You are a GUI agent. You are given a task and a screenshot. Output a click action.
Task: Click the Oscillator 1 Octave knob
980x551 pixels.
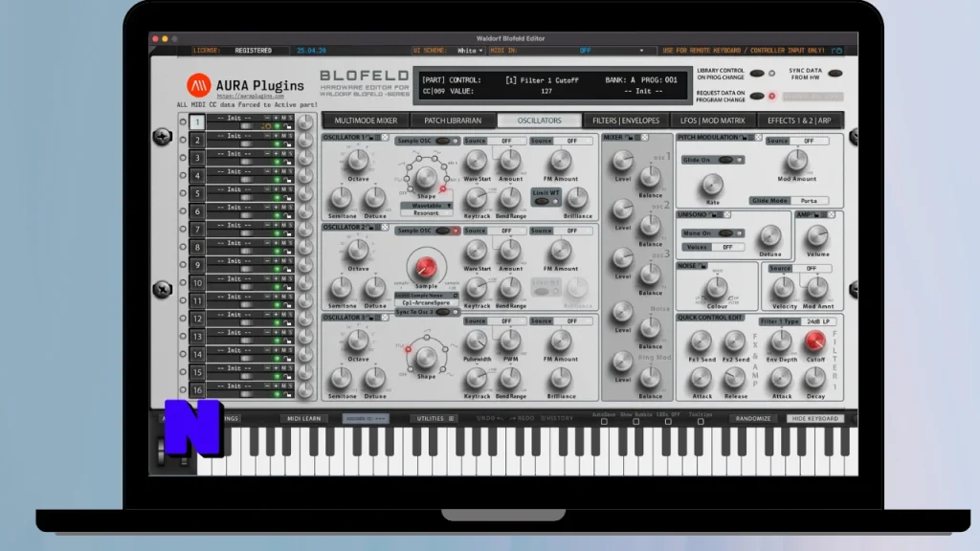coord(358,161)
